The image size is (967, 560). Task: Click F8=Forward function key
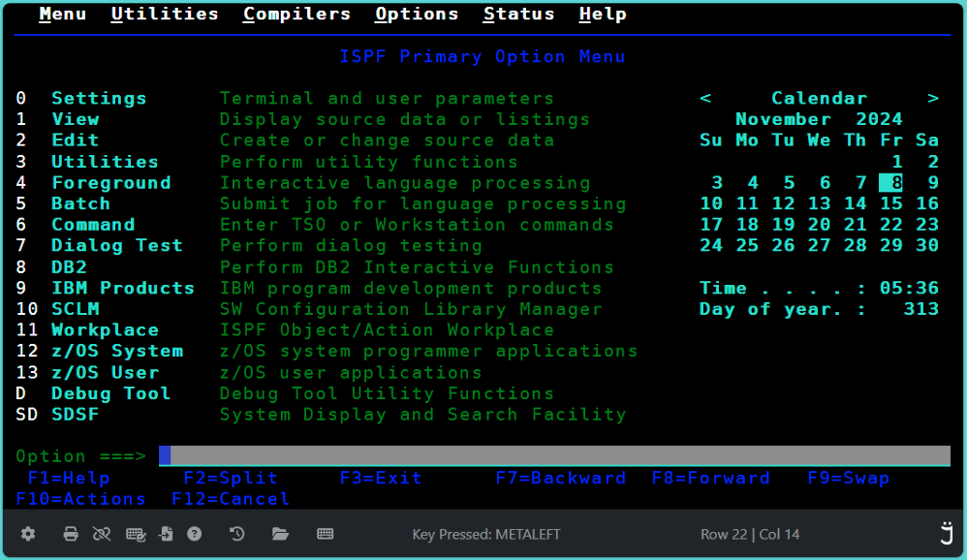pyautogui.click(x=711, y=478)
